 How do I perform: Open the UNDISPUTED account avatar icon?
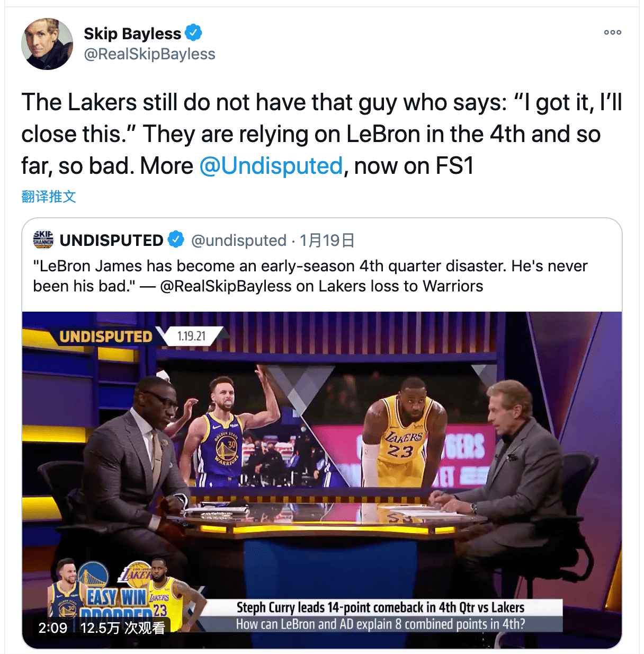43,240
